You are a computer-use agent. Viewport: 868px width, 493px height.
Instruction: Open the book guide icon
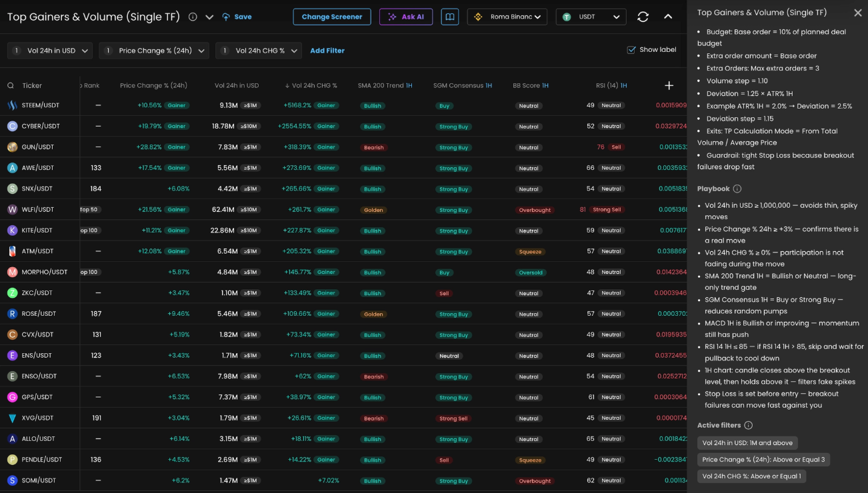click(450, 17)
